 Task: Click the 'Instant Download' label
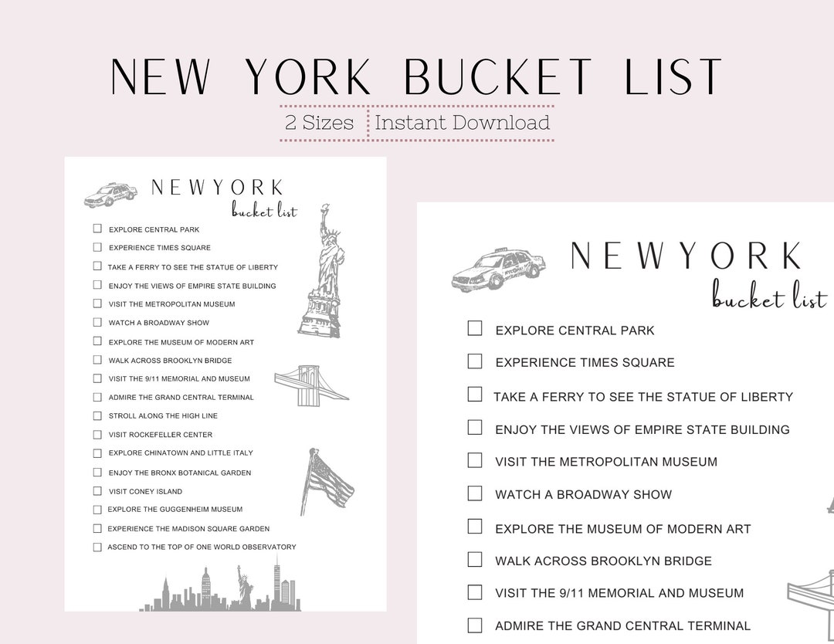[x=463, y=122]
